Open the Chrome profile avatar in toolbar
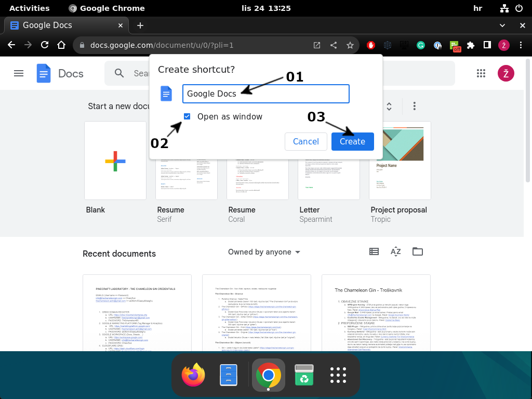Viewport: 532px width, 399px height. [x=504, y=45]
